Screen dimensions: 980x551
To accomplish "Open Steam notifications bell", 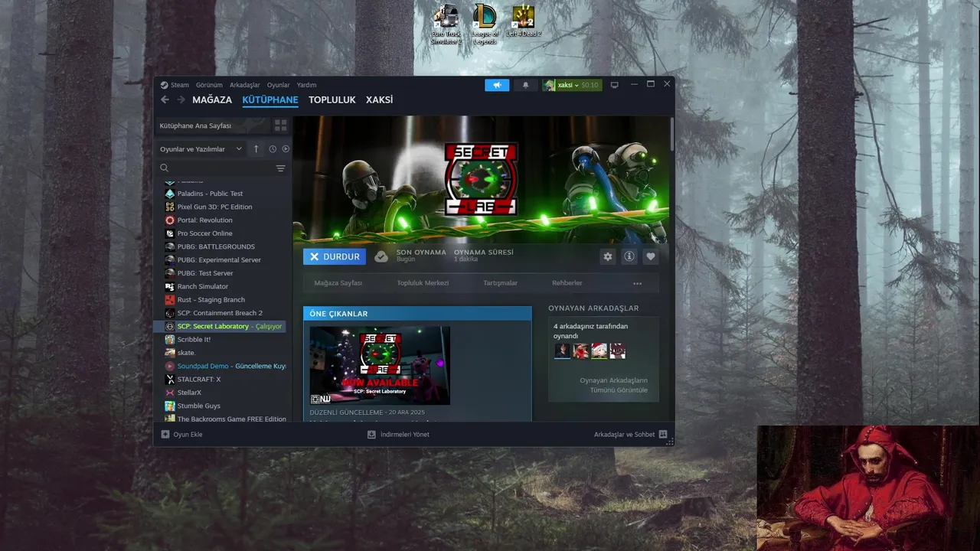I will pos(525,85).
